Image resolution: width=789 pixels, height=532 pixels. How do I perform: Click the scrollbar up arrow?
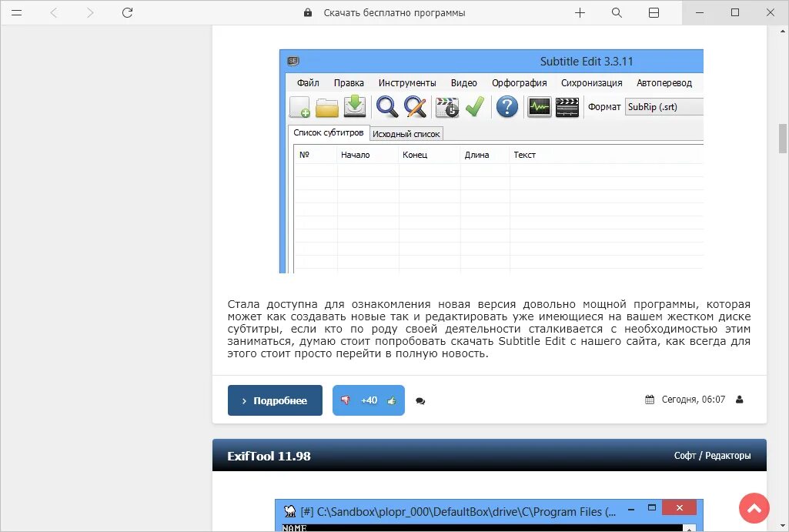[x=783, y=32]
